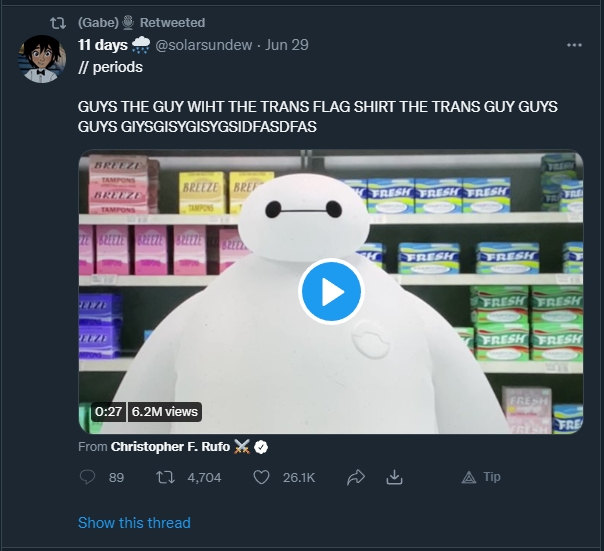
Task: Click the @solarsundew handle
Action: point(204,45)
